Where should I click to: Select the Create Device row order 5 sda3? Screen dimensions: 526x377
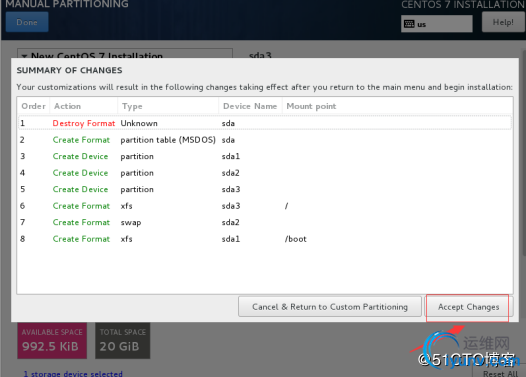click(x=265, y=189)
